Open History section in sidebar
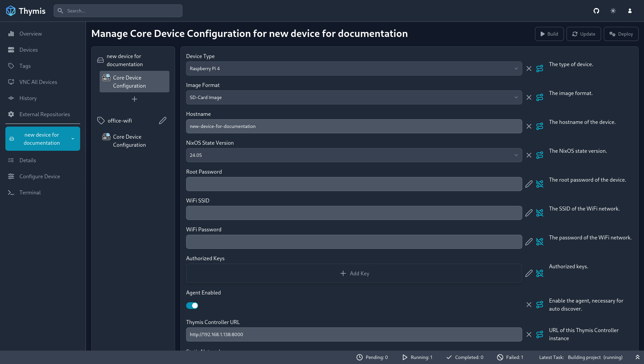The width and height of the screenshot is (644, 364). coord(28,98)
